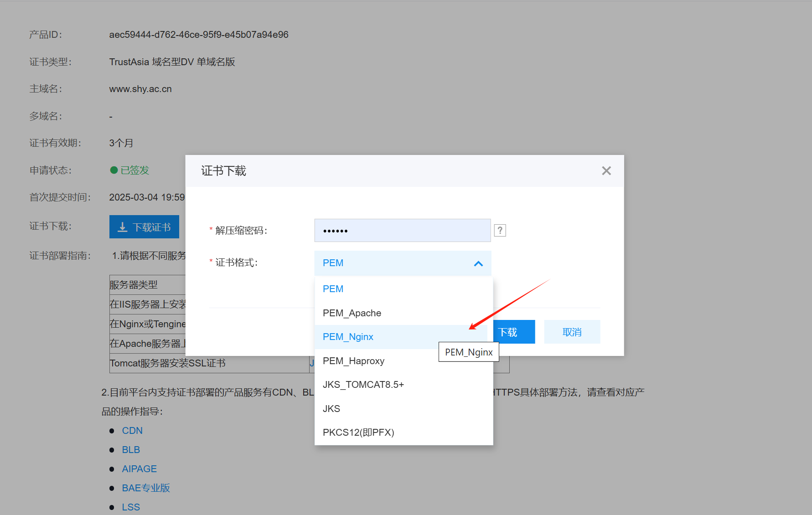Select JKS certificate format
This screenshot has height=515, width=812.
click(331, 409)
